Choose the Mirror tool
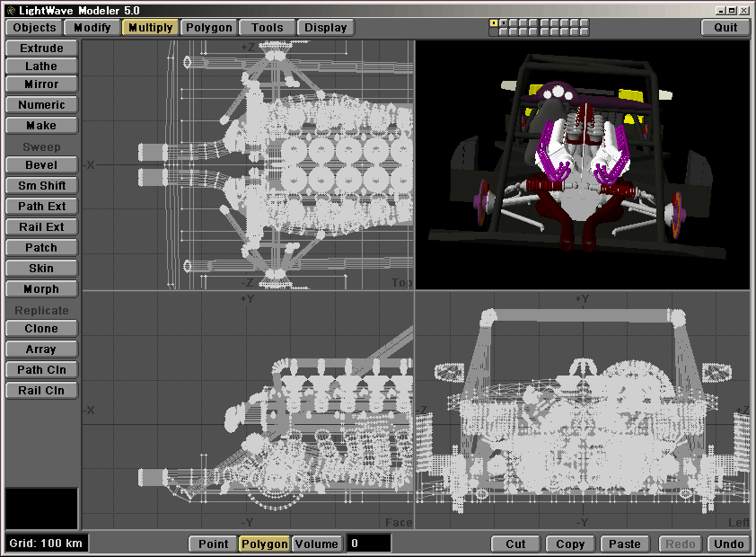The width and height of the screenshot is (756, 557). pos(41,84)
